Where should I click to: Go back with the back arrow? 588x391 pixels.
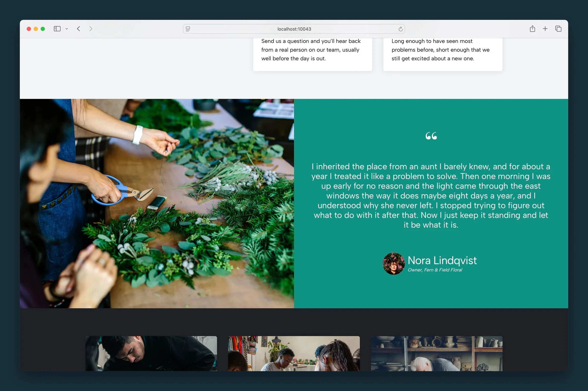point(79,29)
